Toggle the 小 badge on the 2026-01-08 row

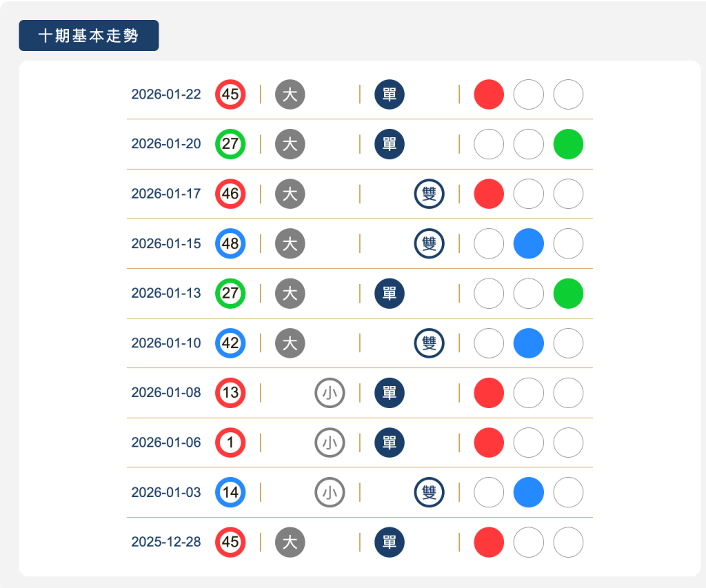click(x=330, y=393)
